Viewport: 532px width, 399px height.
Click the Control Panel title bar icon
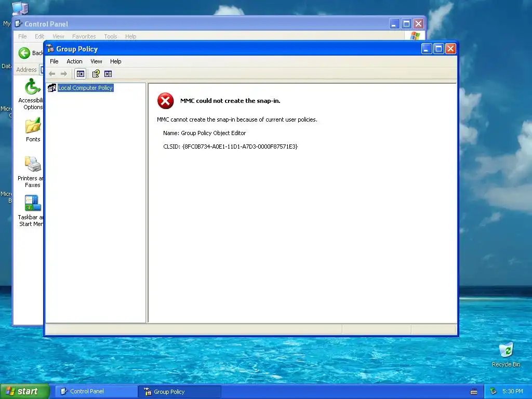click(x=19, y=24)
